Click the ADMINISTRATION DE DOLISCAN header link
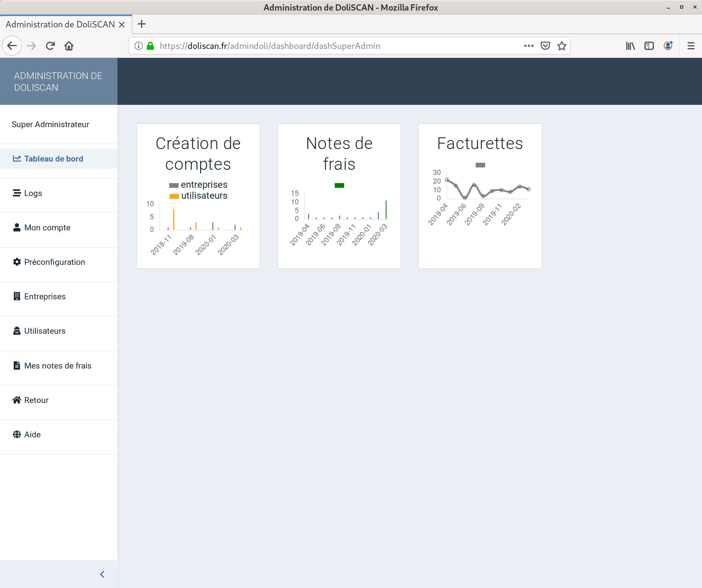702x588 pixels. [58, 82]
